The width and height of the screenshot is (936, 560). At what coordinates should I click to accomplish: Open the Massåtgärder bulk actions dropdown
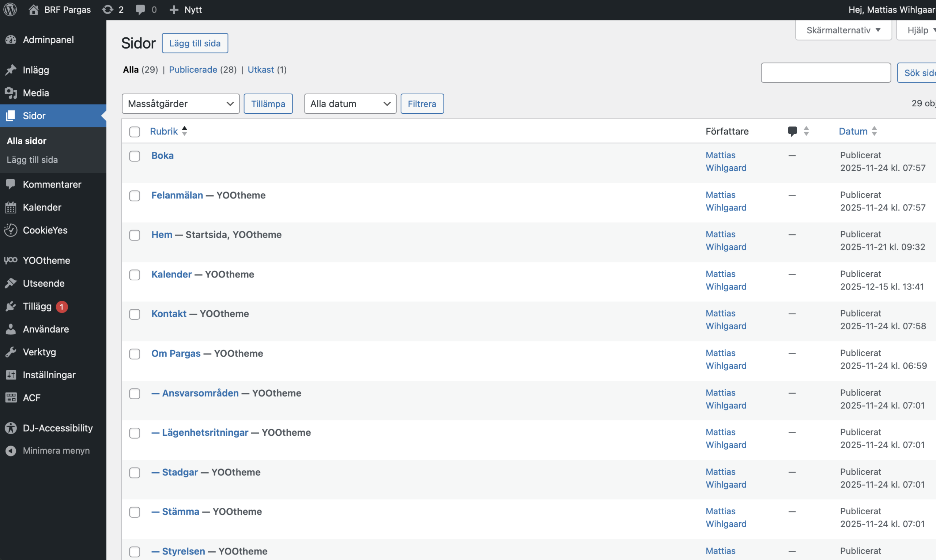coord(180,104)
